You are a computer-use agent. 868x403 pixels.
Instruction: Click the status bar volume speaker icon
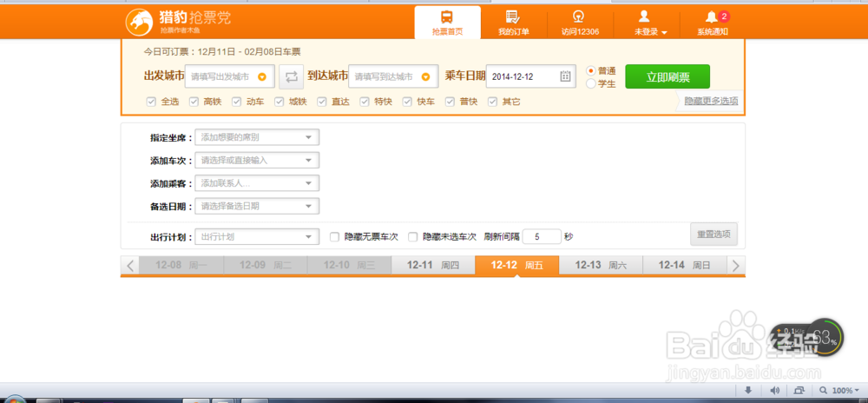[x=774, y=390]
